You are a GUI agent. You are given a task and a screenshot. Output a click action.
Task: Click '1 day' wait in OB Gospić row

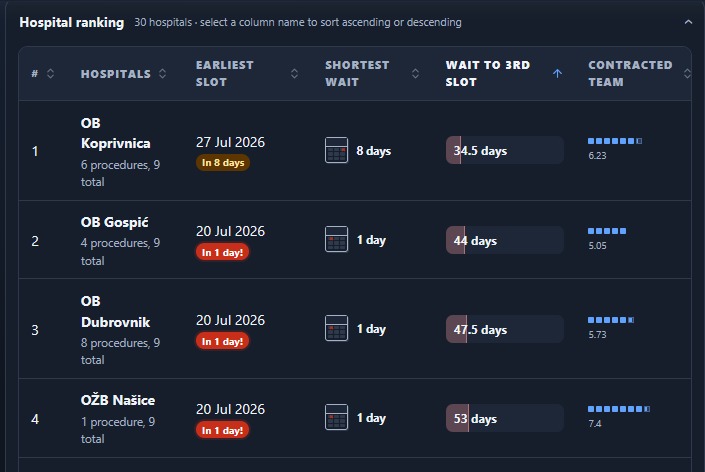[371, 240]
